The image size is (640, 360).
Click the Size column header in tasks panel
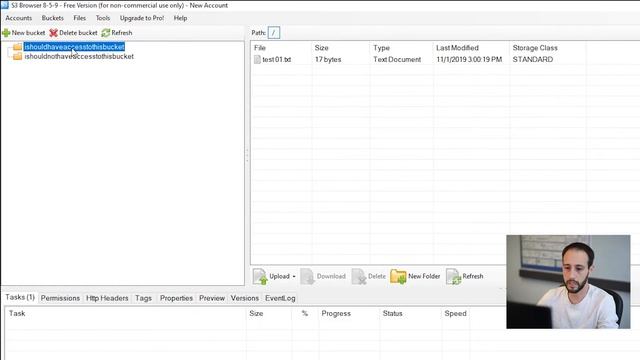[256, 313]
